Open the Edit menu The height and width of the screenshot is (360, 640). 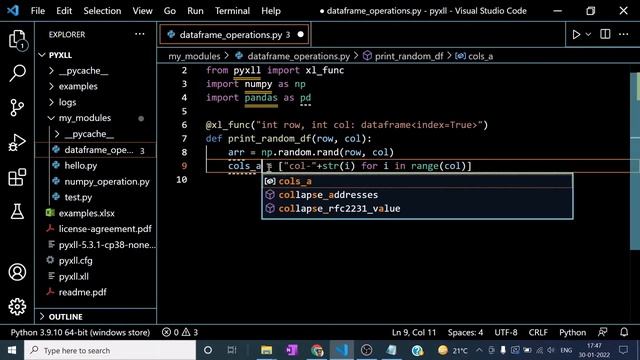pyautogui.click(x=64, y=11)
